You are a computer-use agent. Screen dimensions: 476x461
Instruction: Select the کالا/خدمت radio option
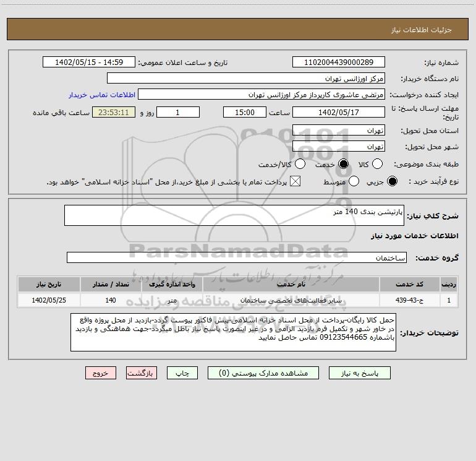pyautogui.click(x=300, y=164)
